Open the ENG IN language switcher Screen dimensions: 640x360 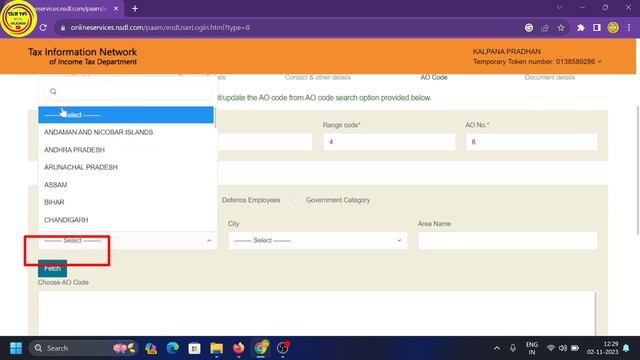(x=531, y=348)
